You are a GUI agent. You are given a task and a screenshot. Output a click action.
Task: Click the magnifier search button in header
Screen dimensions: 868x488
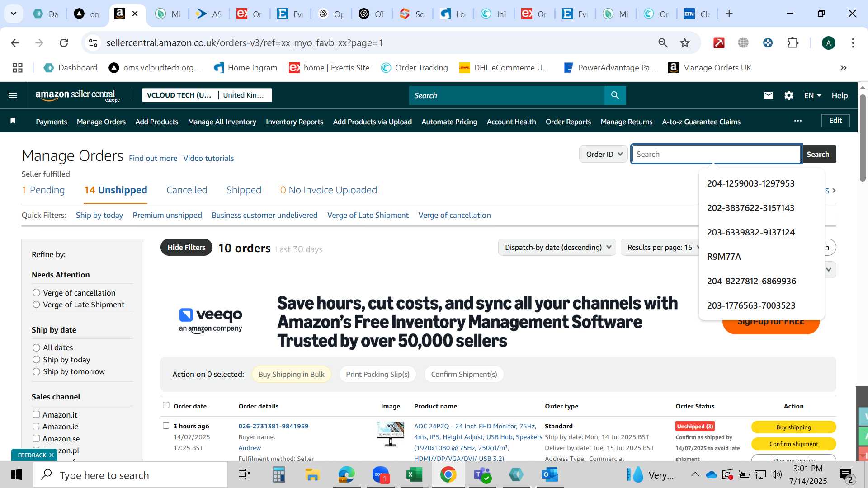click(615, 95)
